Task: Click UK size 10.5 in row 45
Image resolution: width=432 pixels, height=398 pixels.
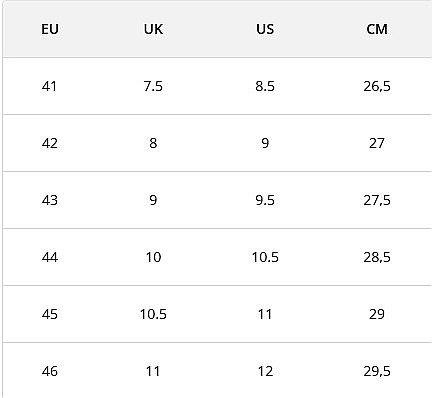Action: tap(153, 314)
